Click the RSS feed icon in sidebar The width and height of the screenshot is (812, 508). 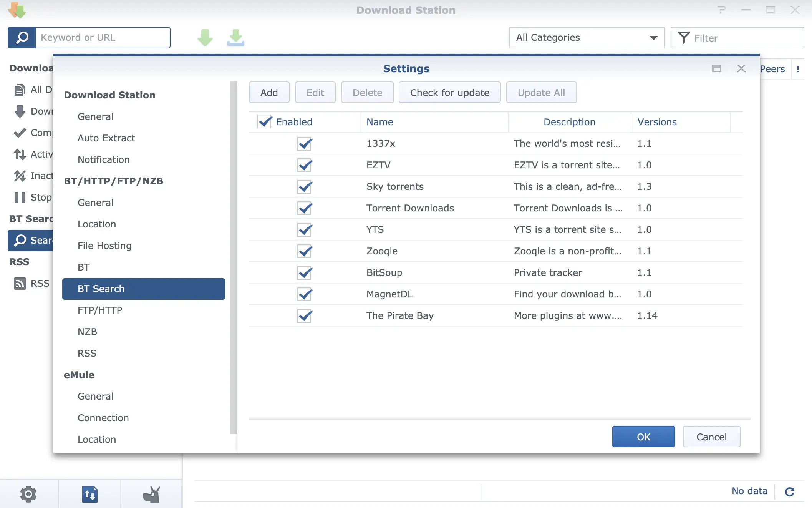click(20, 284)
